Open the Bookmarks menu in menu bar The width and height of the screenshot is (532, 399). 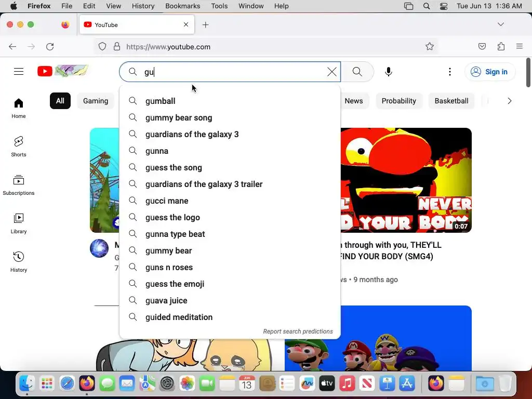coord(182,6)
